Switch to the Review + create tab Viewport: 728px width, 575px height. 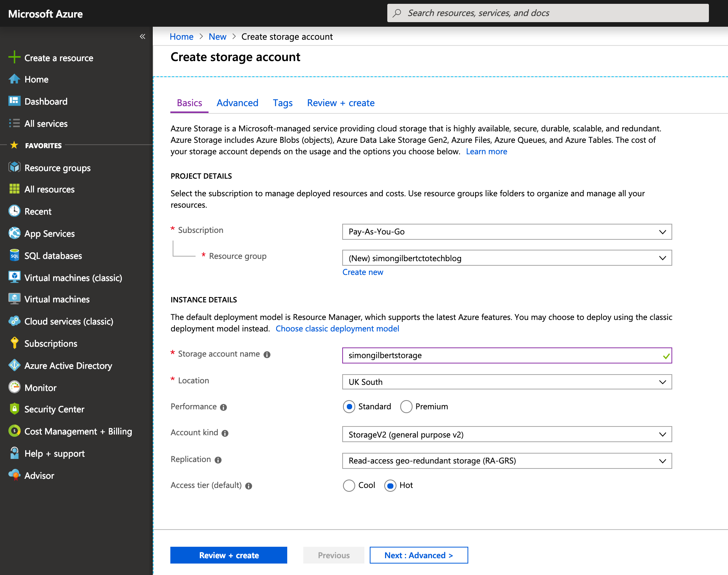(x=341, y=103)
